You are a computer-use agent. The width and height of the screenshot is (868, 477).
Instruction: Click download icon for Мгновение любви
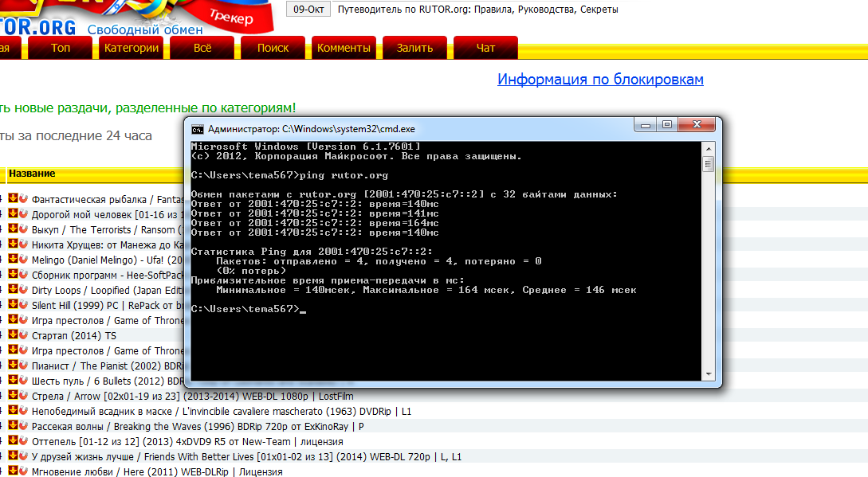13,471
